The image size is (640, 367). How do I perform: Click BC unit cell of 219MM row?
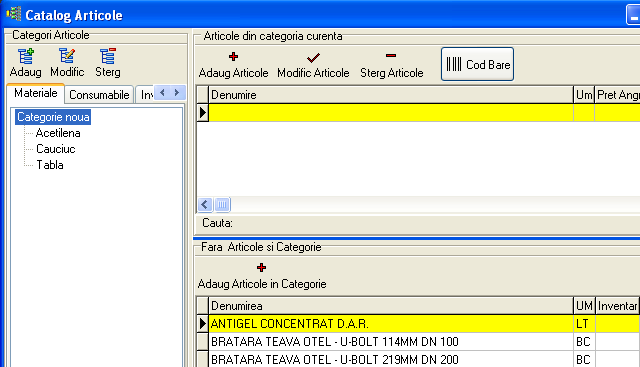coord(584,359)
